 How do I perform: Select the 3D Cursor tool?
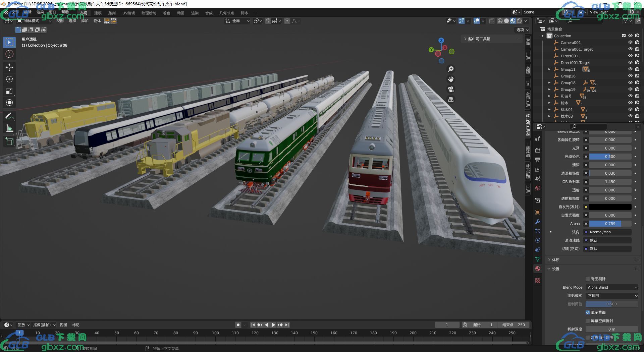9,54
